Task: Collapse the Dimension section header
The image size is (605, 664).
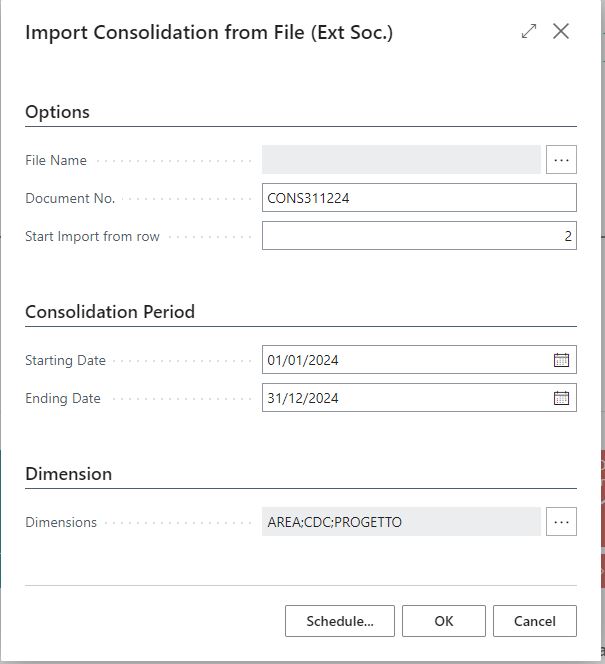Action: coord(68,473)
